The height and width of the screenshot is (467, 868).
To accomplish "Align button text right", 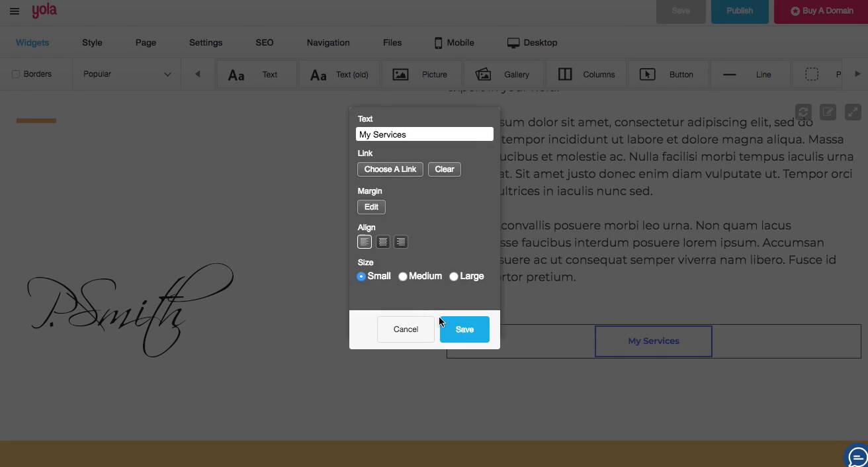I will click(x=401, y=242).
